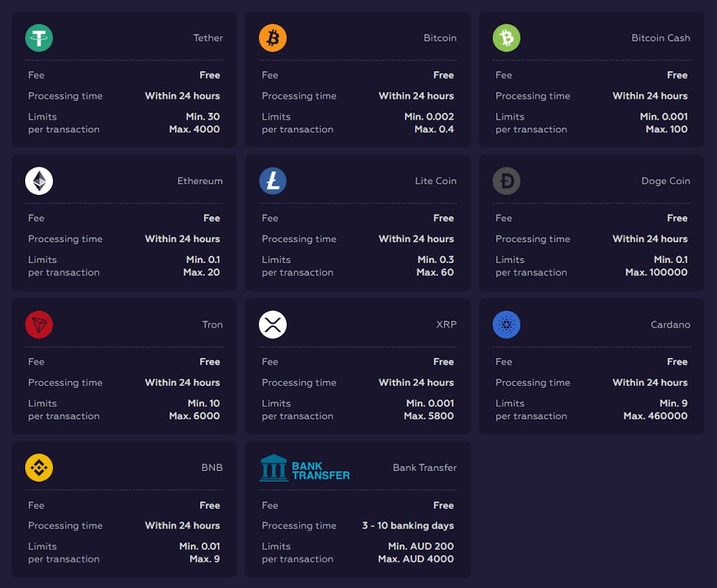Click the grey Doge Coin icon
This screenshot has height=588, width=717.
tap(506, 181)
